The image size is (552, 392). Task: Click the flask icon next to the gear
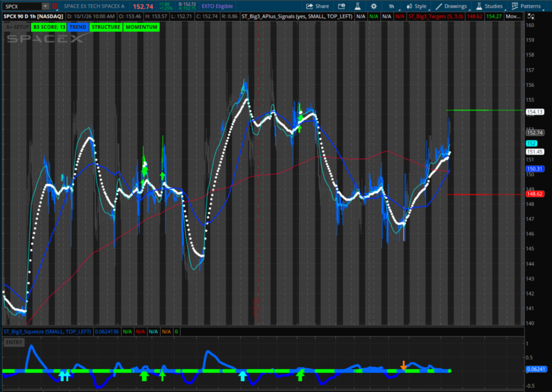357,6
